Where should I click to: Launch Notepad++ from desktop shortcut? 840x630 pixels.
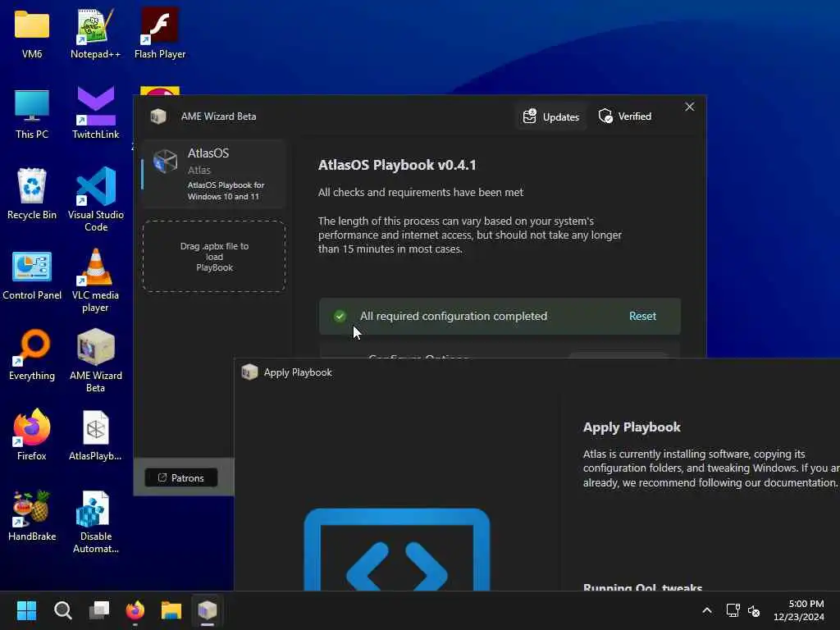[95, 33]
